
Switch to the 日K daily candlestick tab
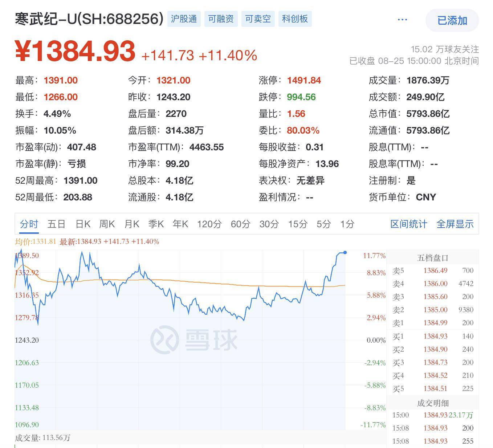pyautogui.click(x=83, y=224)
